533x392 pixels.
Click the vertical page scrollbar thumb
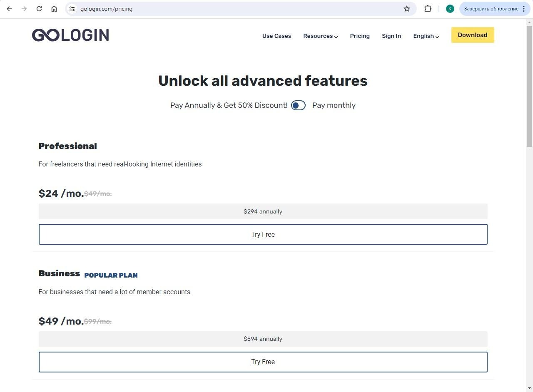(x=529, y=86)
